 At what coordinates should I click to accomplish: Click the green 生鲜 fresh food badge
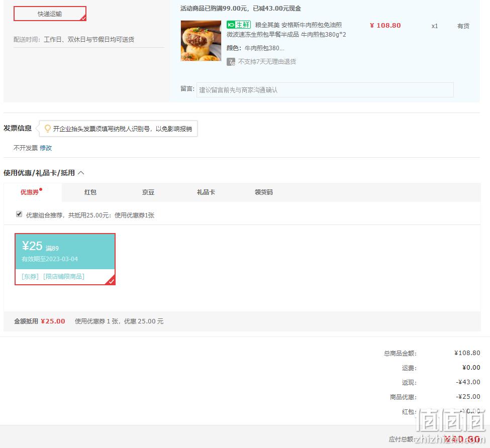239,25
